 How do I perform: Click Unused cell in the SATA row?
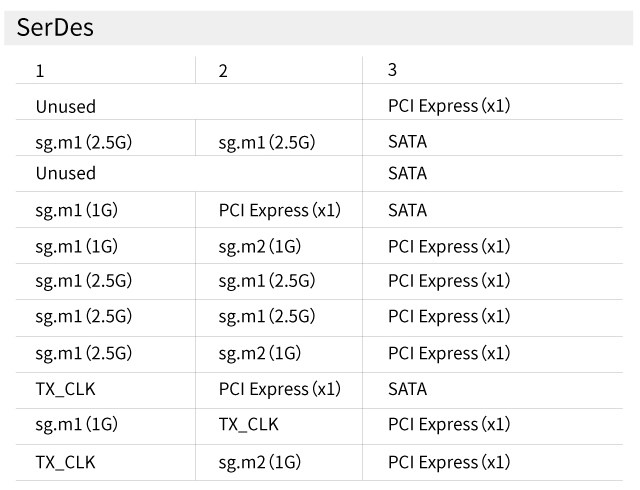coord(66,173)
